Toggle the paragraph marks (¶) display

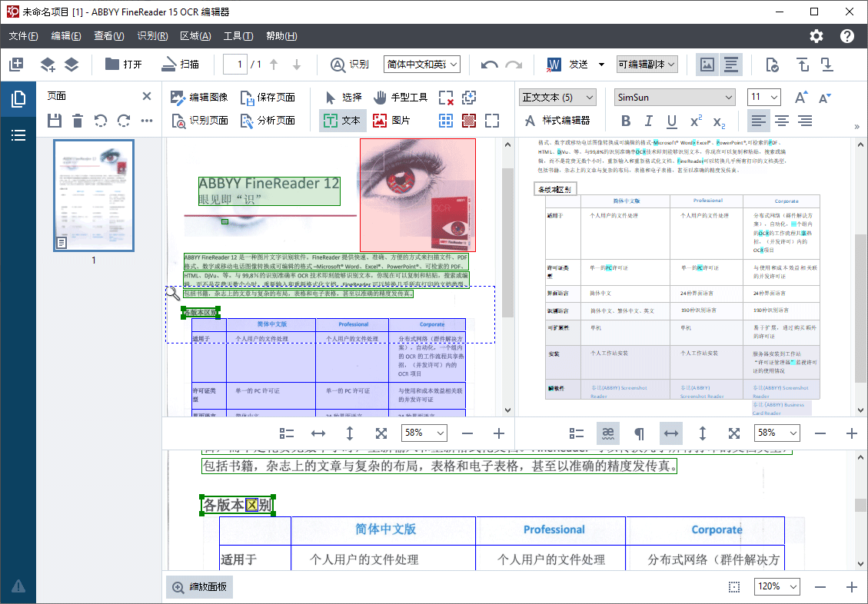(639, 433)
